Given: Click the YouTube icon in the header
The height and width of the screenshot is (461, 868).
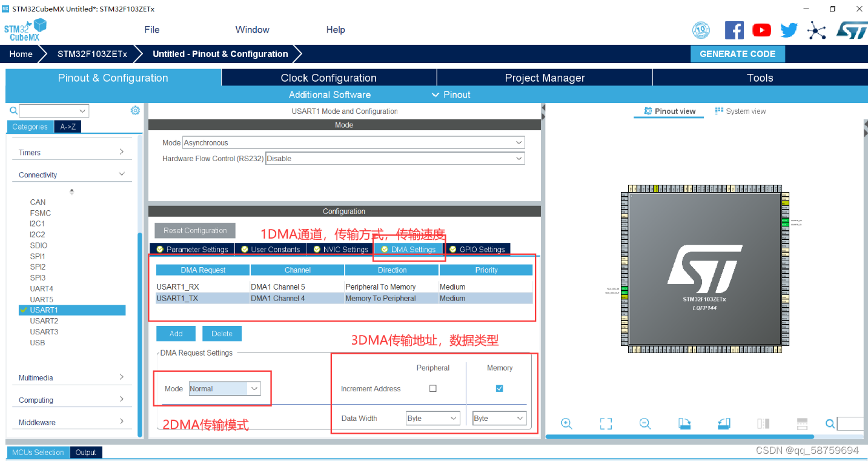Looking at the screenshot, I should [x=761, y=29].
